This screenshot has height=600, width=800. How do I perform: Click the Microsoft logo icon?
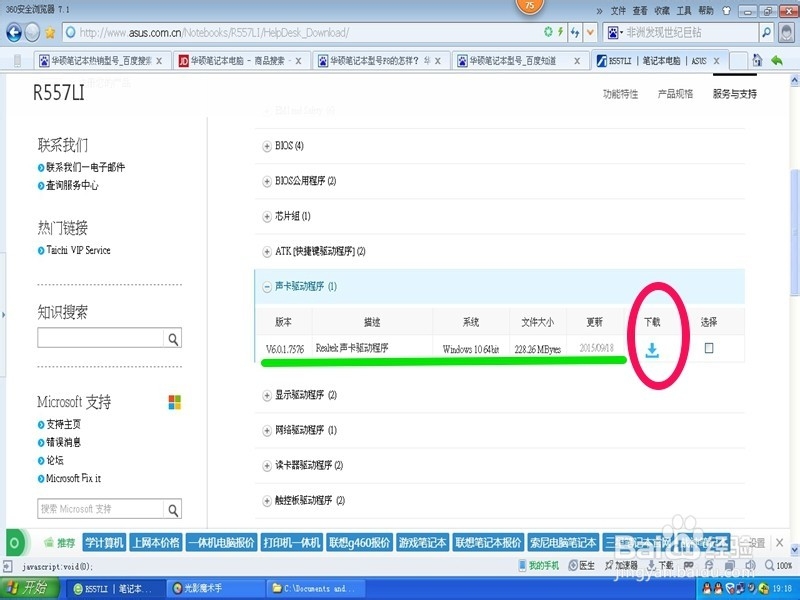174,402
